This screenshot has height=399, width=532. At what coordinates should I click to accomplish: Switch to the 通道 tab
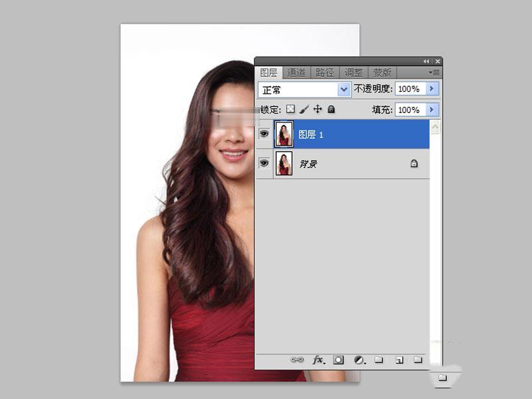296,72
